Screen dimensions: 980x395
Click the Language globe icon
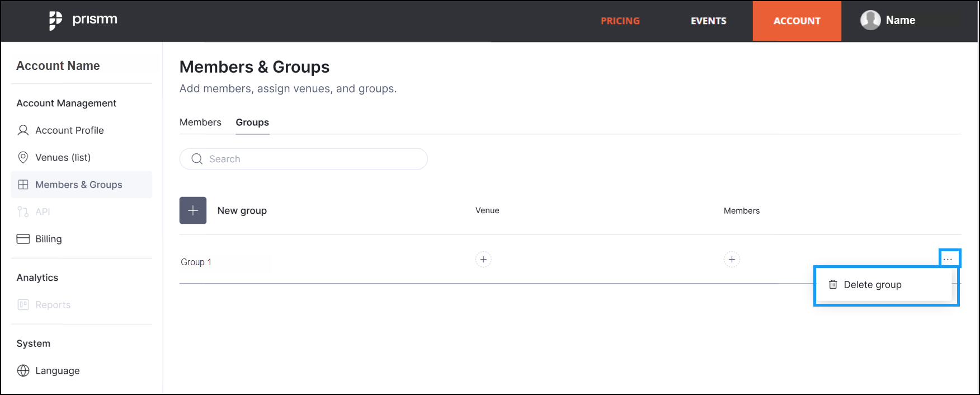point(23,370)
